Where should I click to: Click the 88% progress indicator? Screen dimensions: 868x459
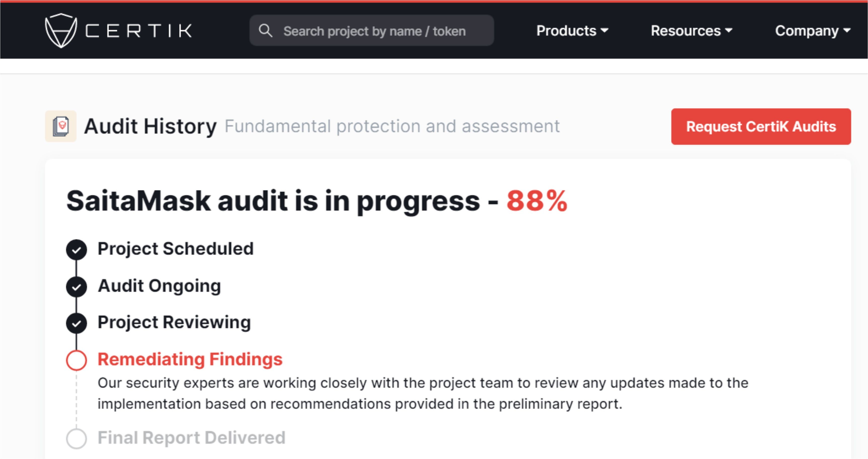(537, 201)
